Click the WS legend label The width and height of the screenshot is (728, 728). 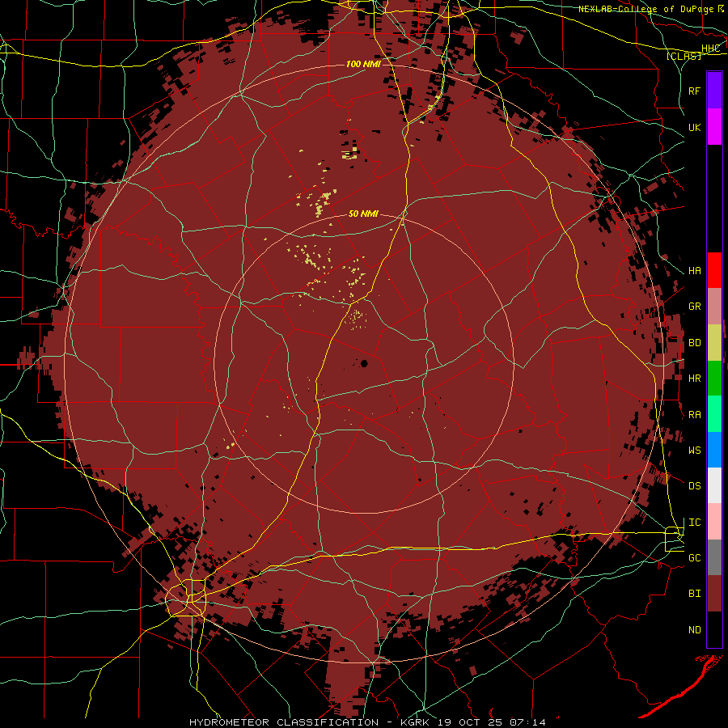[x=694, y=451]
